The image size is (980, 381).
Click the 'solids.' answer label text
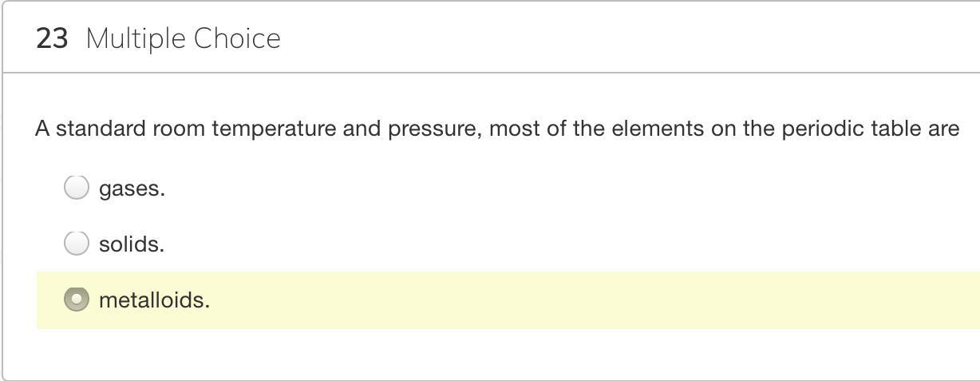pyautogui.click(x=132, y=244)
